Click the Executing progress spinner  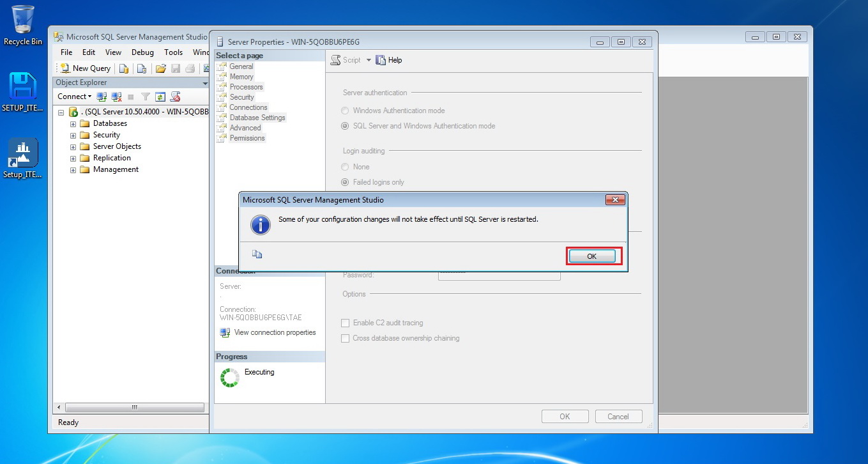click(229, 377)
